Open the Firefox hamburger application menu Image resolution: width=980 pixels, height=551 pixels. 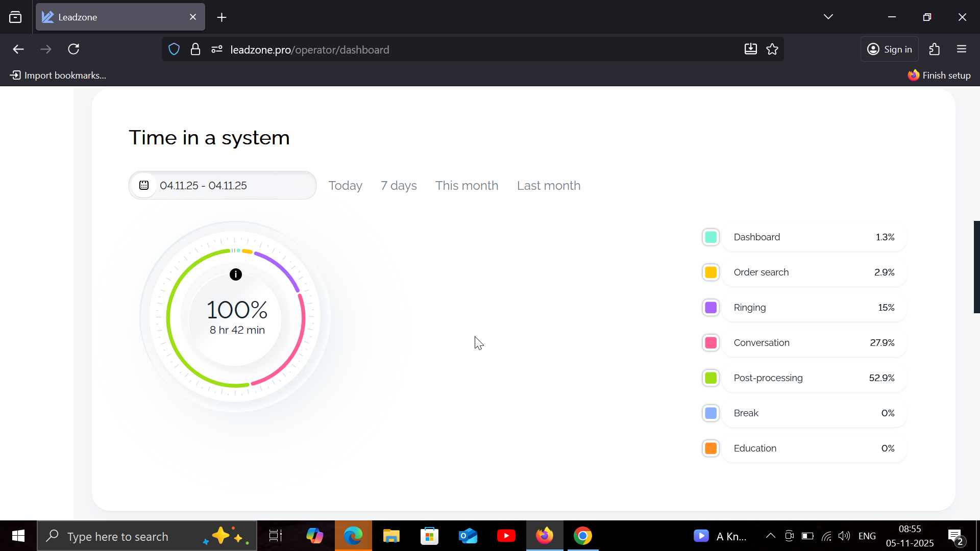(x=962, y=49)
